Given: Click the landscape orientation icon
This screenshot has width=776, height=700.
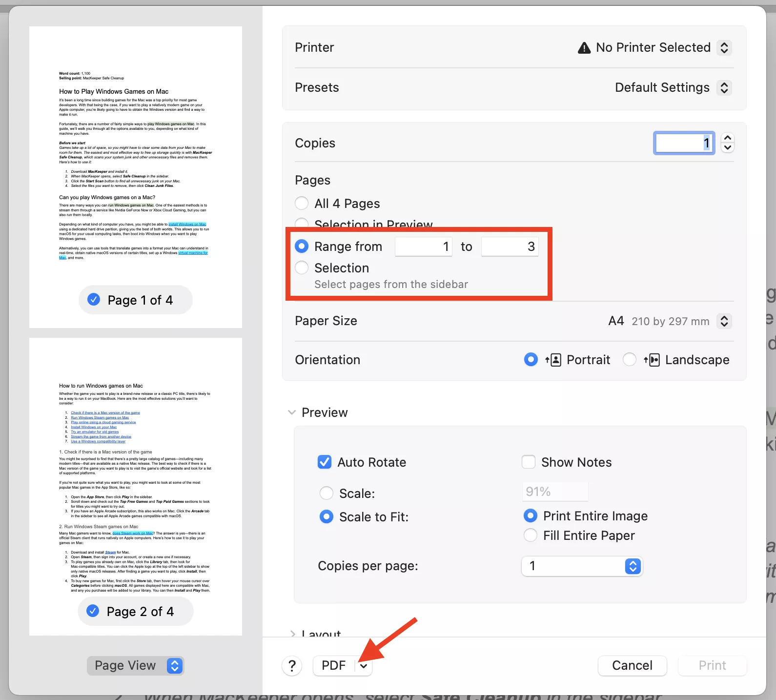Looking at the screenshot, I should tap(652, 360).
